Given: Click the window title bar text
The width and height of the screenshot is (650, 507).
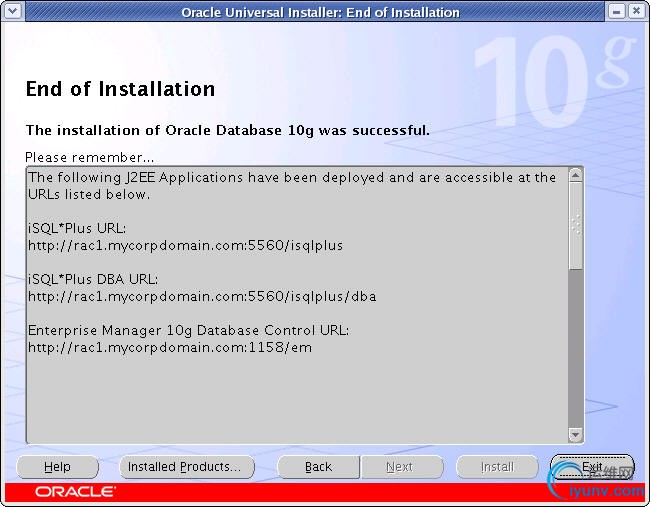Looking at the screenshot, I should click(320, 12).
